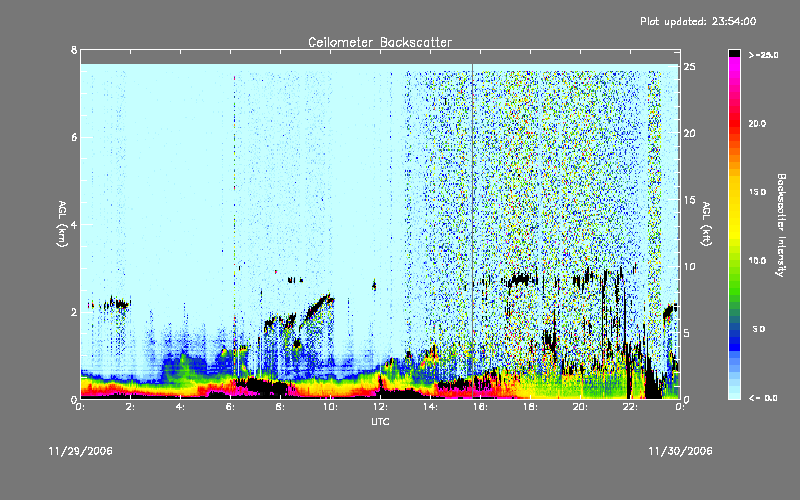Click the "6:" hour tick on UTC axis
Viewport: 800px width, 500px height.
click(x=231, y=407)
